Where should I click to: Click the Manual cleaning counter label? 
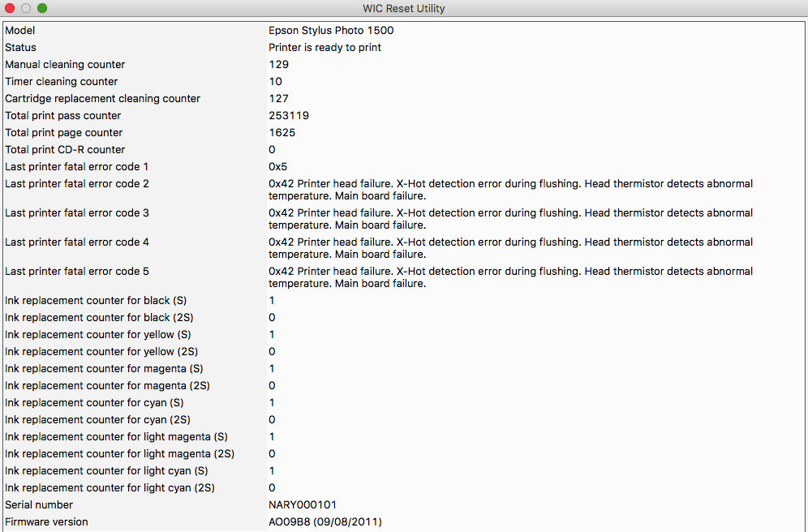pyautogui.click(x=65, y=64)
